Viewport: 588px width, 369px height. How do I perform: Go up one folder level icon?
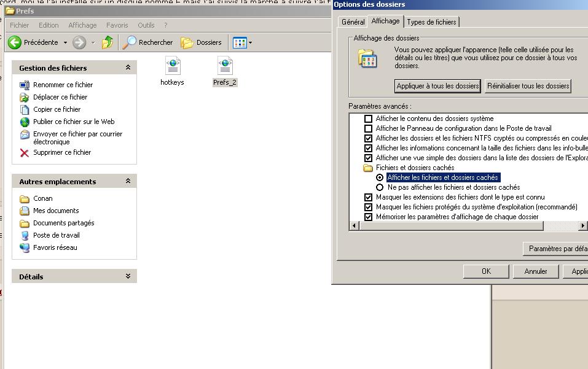pos(108,42)
